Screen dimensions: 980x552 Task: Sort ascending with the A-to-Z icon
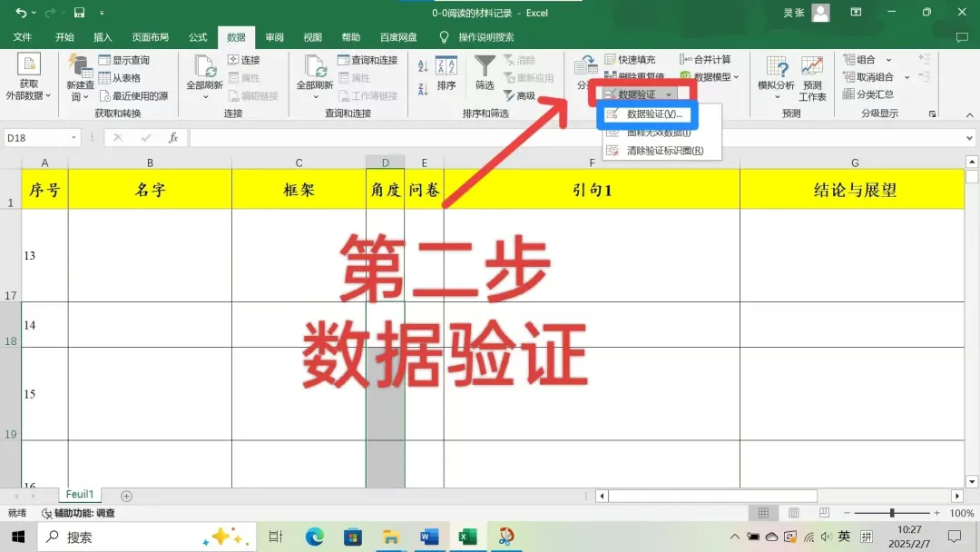click(x=423, y=65)
